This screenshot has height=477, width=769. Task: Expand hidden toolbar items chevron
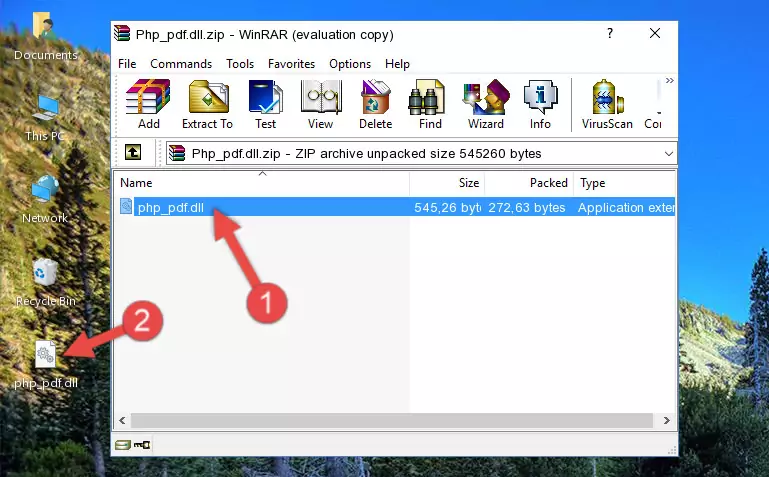tap(669, 80)
